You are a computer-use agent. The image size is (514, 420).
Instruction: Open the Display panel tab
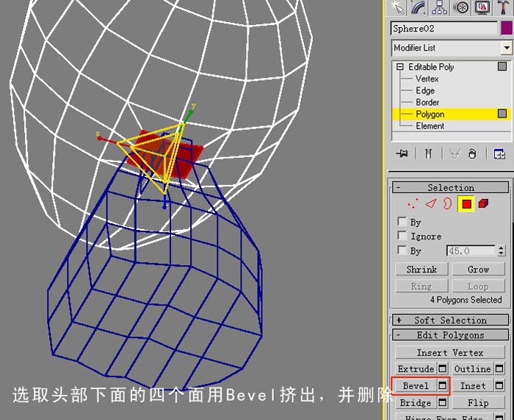click(x=481, y=7)
